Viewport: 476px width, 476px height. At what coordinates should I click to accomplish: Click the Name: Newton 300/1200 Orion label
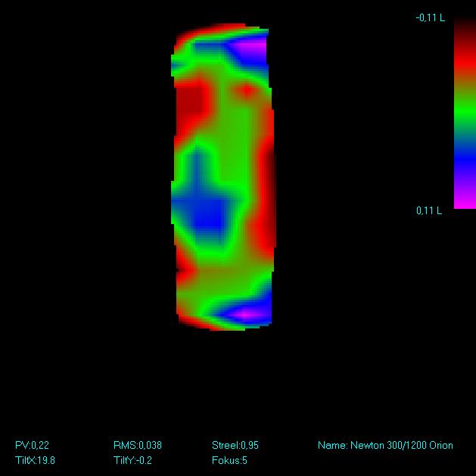tap(385, 446)
